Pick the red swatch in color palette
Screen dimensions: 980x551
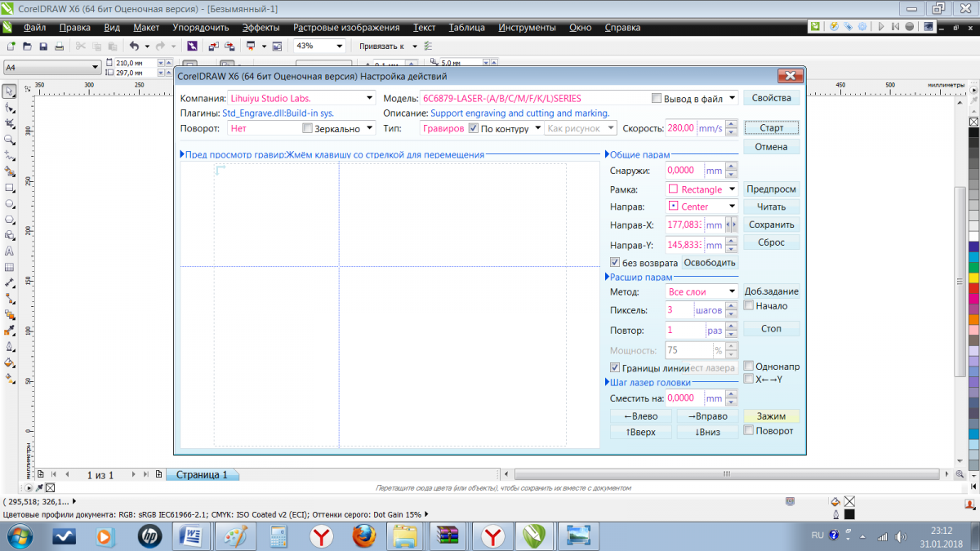tap(973, 288)
